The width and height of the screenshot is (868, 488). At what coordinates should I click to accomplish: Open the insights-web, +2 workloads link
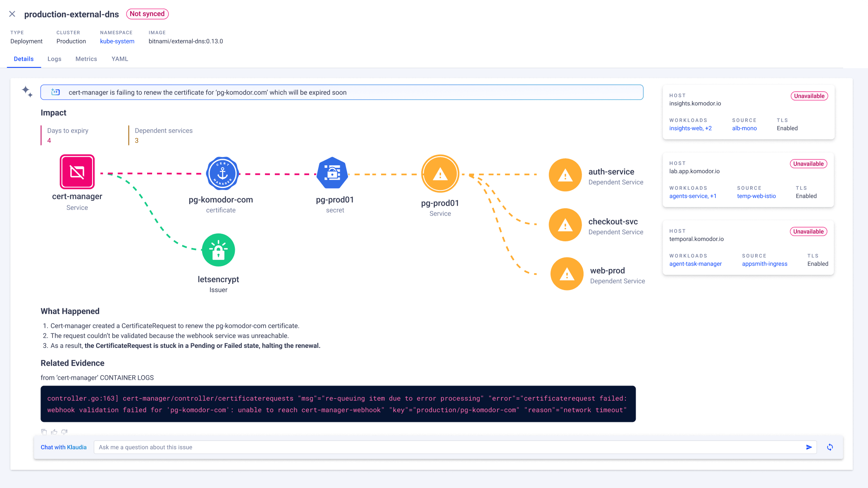click(x=690, y=128)
